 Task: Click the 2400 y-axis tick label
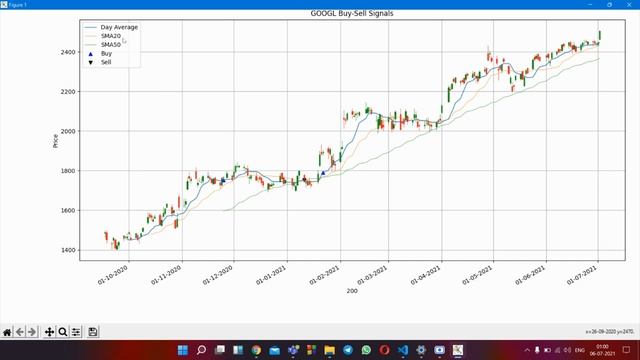(68, 52)
